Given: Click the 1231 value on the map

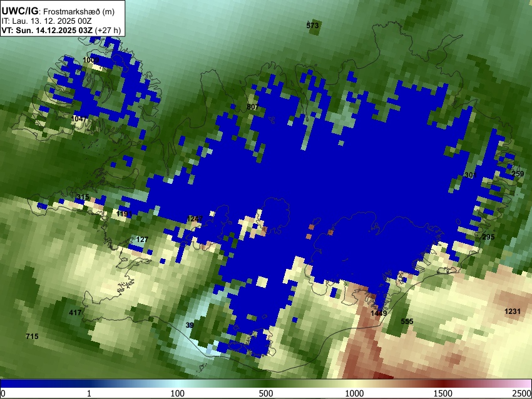Looking at the screenshot, I should [513, 311].
